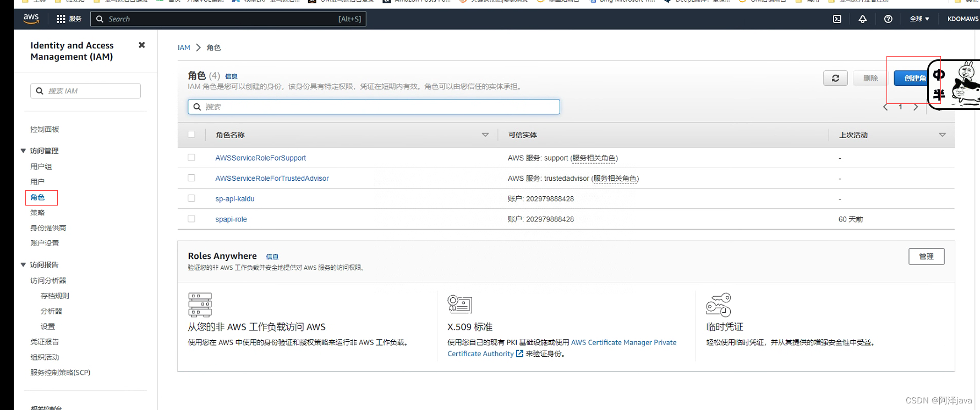Viewport: 980px width, 410px height.
Task: Check the AWSServiceRoleForSupport row checkbox
Action: [x=191, y=157]
